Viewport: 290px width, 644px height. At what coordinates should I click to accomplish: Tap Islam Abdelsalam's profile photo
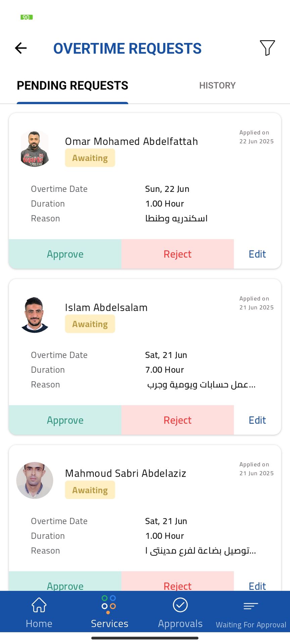tap(35, 315)
